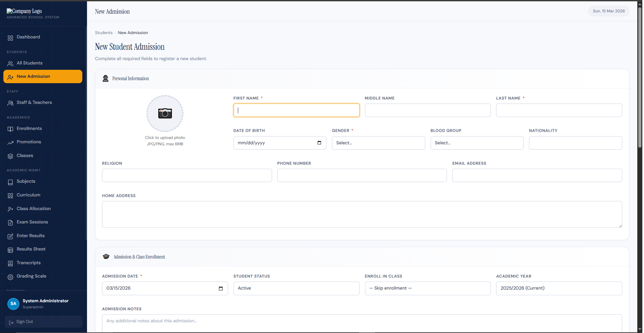Click the 'System Administrator' user name

click(46, 301)
